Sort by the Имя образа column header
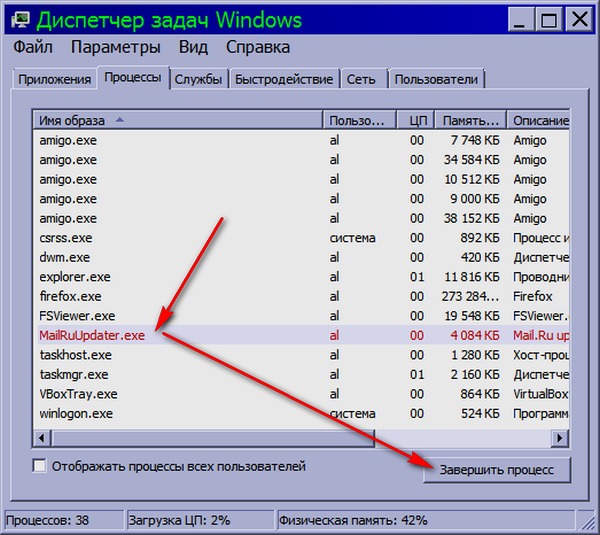The width and height of the screenshot is (600, 535). (178, 121)
